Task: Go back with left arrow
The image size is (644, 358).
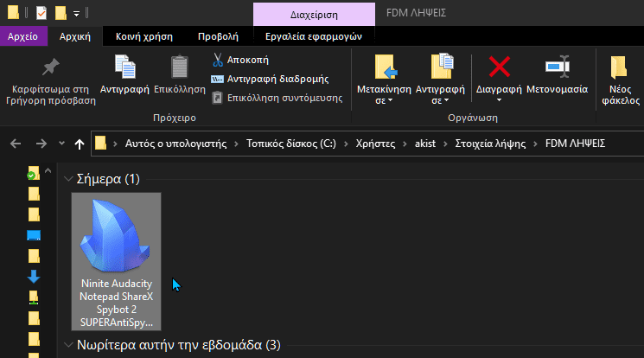Action: (x=16, y=144)
